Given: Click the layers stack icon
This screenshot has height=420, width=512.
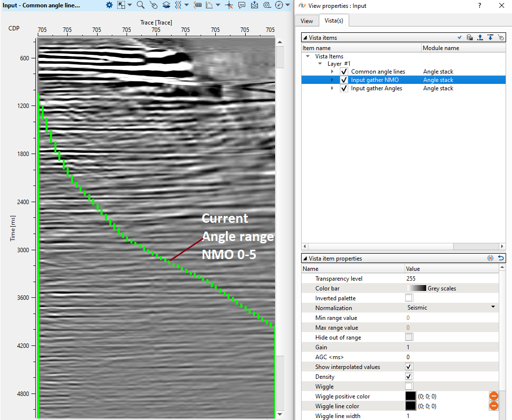Looking at the screenshot, I should pos(166,5).
